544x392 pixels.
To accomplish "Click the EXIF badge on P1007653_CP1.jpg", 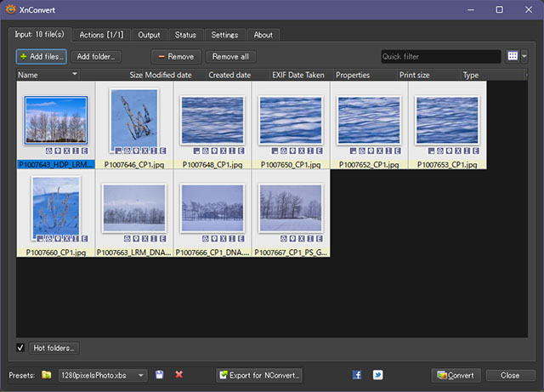I will (x=476, y=151).
